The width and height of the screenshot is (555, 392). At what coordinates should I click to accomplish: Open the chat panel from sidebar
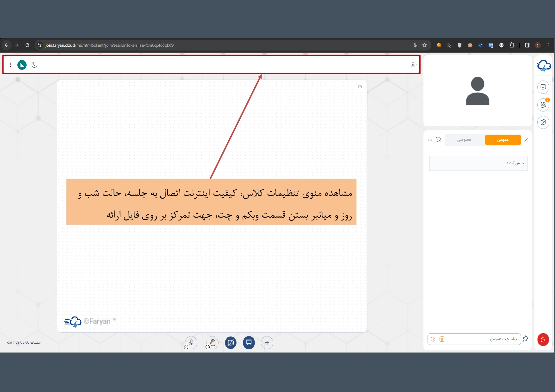click(543, 87)
